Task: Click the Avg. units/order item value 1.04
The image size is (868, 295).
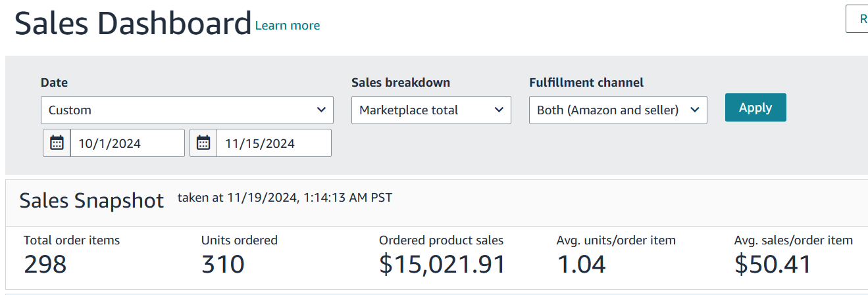Action: 581,264
